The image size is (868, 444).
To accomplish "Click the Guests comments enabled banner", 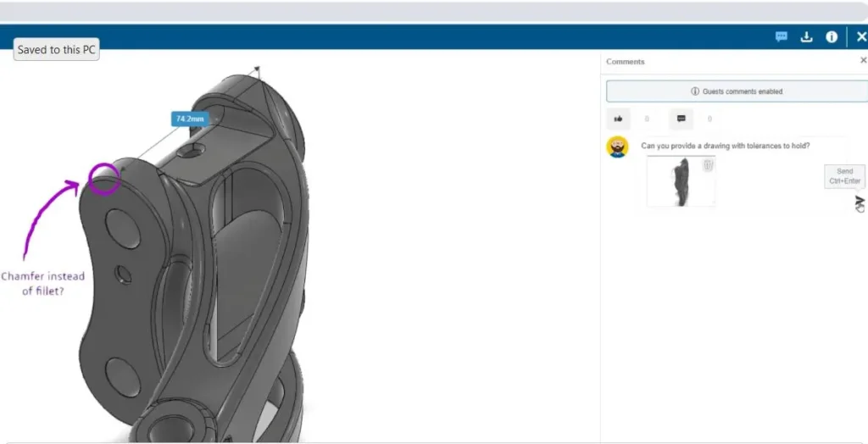I will [736, 92].
